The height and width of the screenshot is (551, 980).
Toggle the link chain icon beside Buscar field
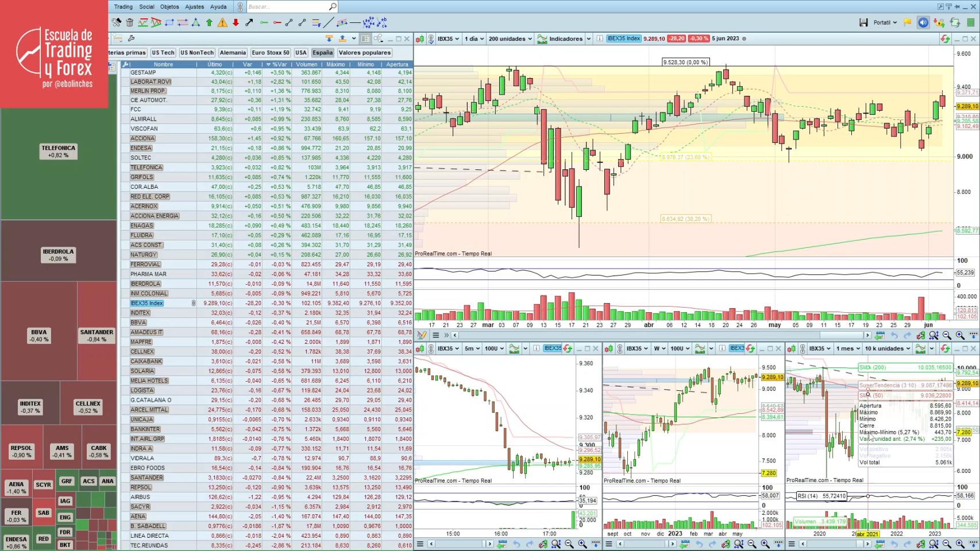pos(240,6)
